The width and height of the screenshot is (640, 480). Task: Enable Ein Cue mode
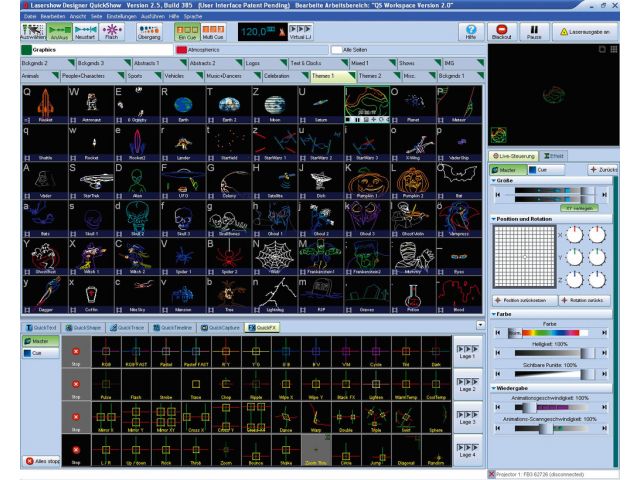point(187,32)
